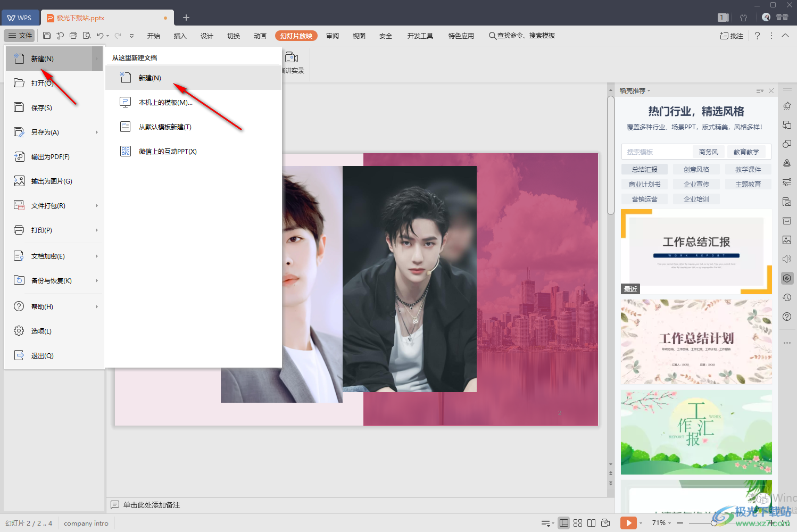The height and width of the screenshot is (532, 797).
Task: Switch to the 插入 ribbon tab
Action: [x=180, y=36]
